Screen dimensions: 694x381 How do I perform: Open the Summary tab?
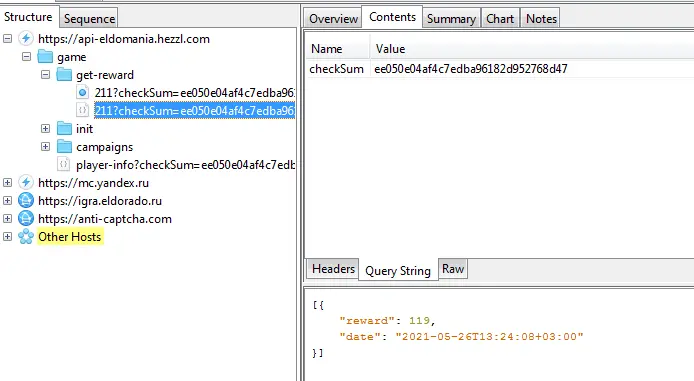451,19
